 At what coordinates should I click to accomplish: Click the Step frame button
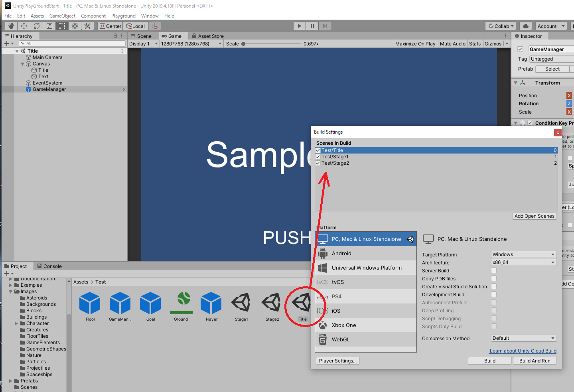point(325,26)
